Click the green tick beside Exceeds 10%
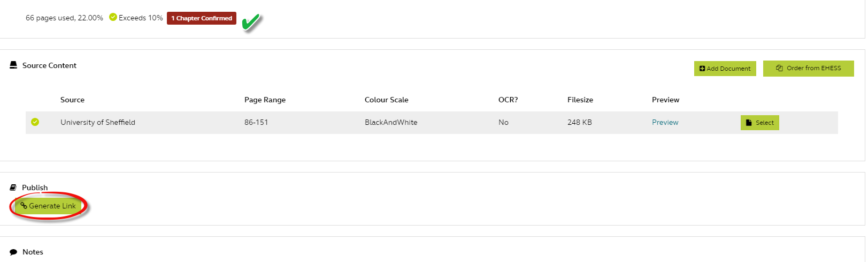This screenshot has width=868, height=262. pos(113,17)
